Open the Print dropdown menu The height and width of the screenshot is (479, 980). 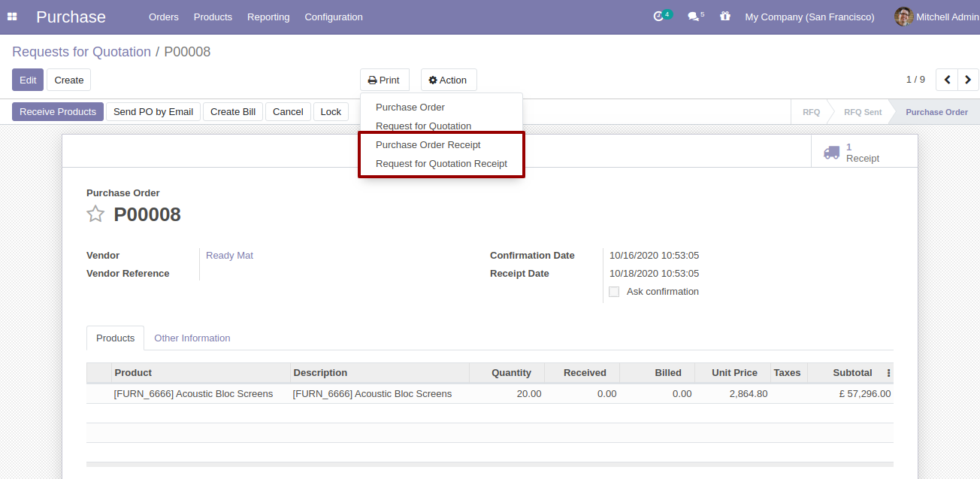[384, 80]
